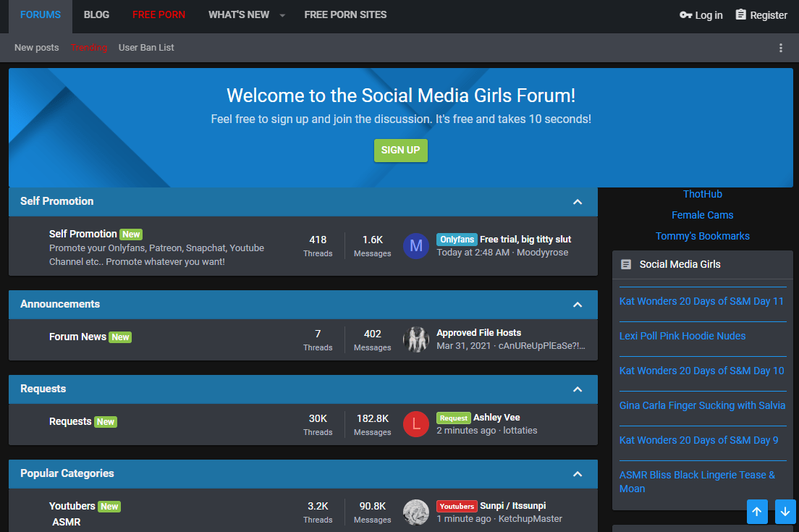Click the Social Media Girls widget icon
This screenshot has width=799, height=532.
pos(626,264)
